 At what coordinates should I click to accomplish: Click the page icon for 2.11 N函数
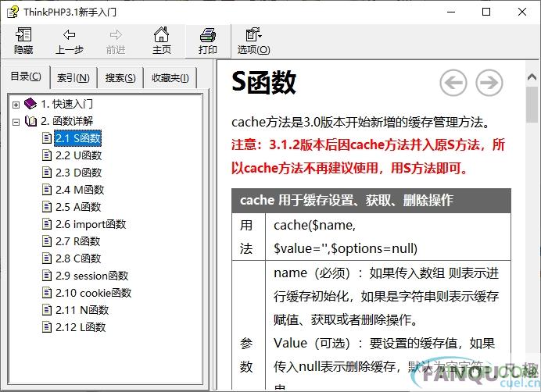click(x=47, y=310)
